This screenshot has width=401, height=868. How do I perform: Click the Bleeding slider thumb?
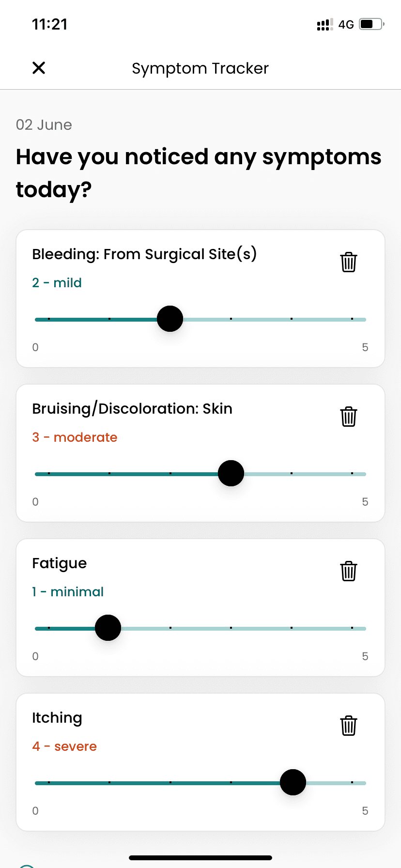170,319
